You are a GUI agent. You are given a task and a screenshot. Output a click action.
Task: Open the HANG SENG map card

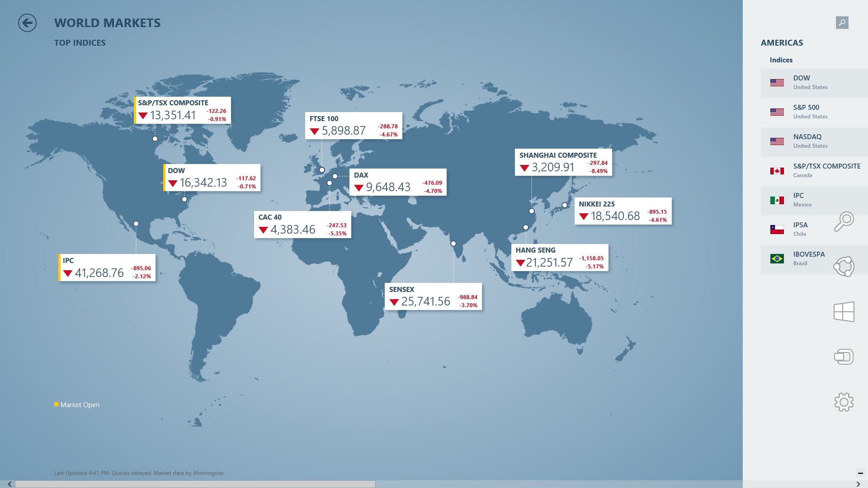pyautogui.click(x=560, y=258)
